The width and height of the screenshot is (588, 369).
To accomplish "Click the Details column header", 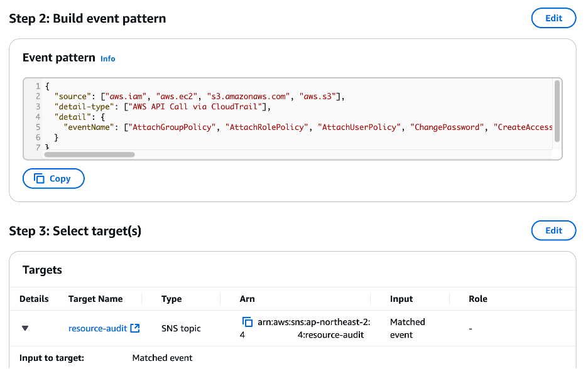I will (34, 299).
